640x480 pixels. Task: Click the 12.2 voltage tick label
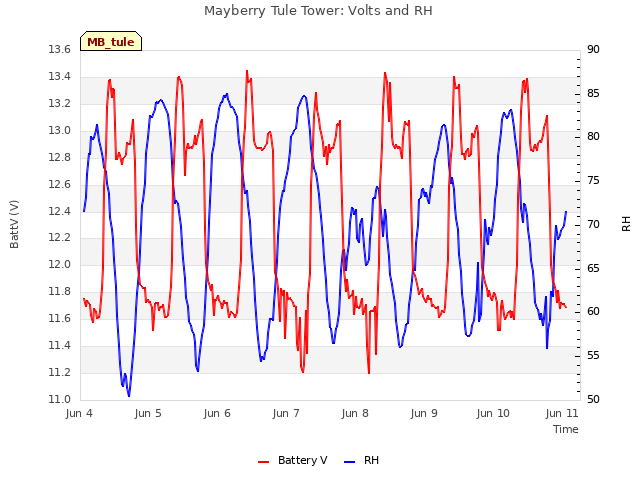(x=60, y=238)
